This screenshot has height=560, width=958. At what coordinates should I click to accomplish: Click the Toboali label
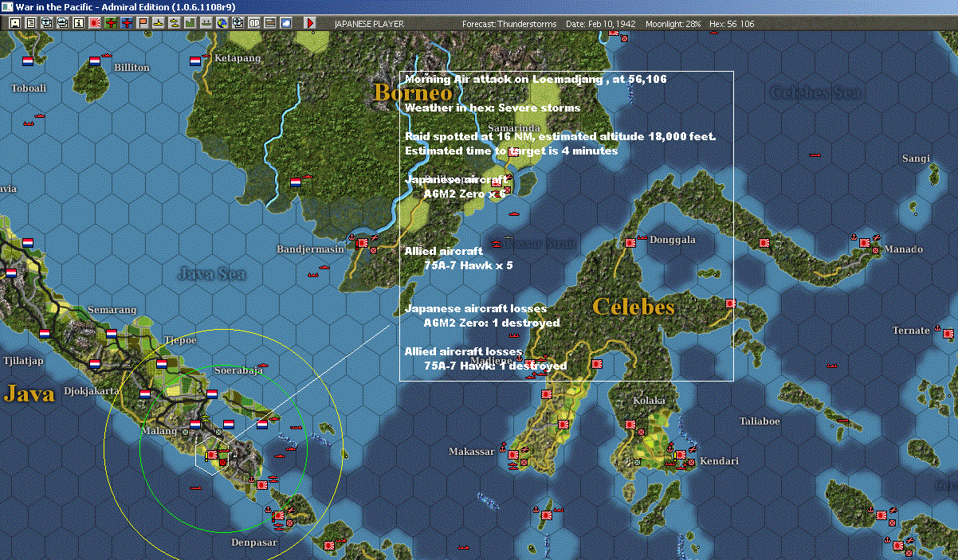(x=29, y=88)
